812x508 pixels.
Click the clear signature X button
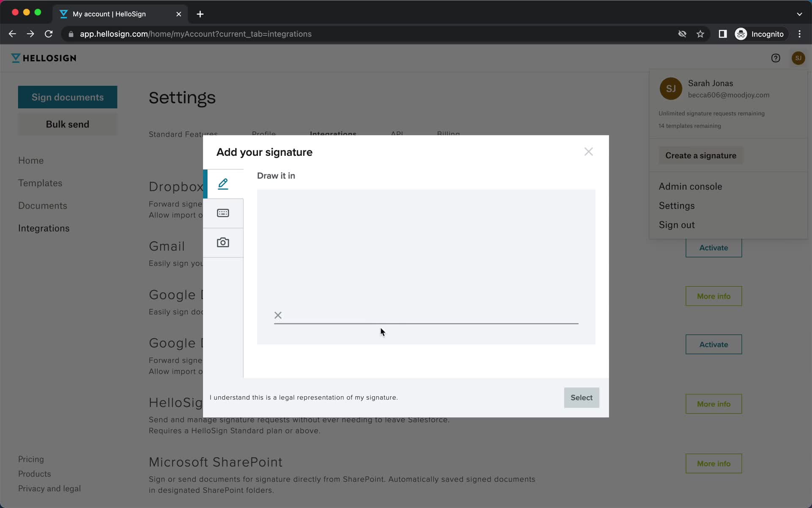[278, 314]
